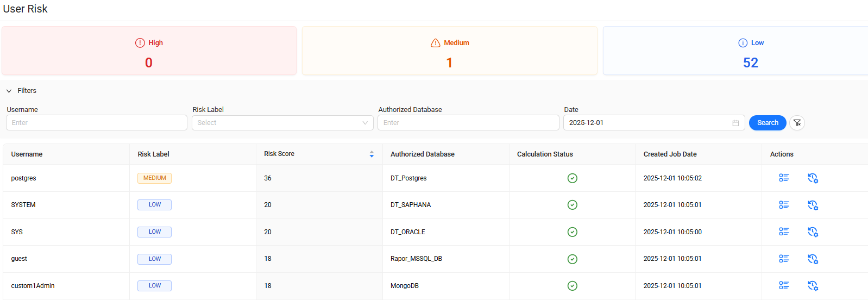The height and width of the screenshot is (300, 868).
Task: Click recalculate history icon for guest row
Action: click(x=813, y=259)
